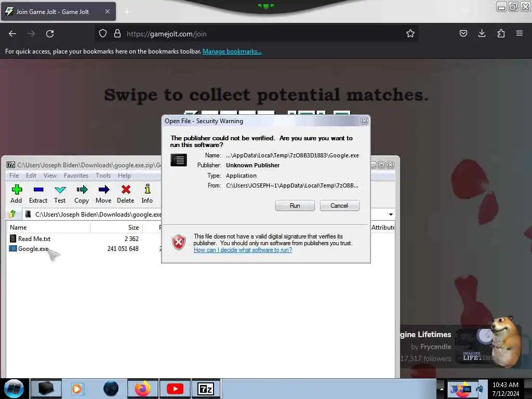Viewport: 532px width, 399px height.
Task: Select the Move tool in 7-Zip
Action: 103,194
